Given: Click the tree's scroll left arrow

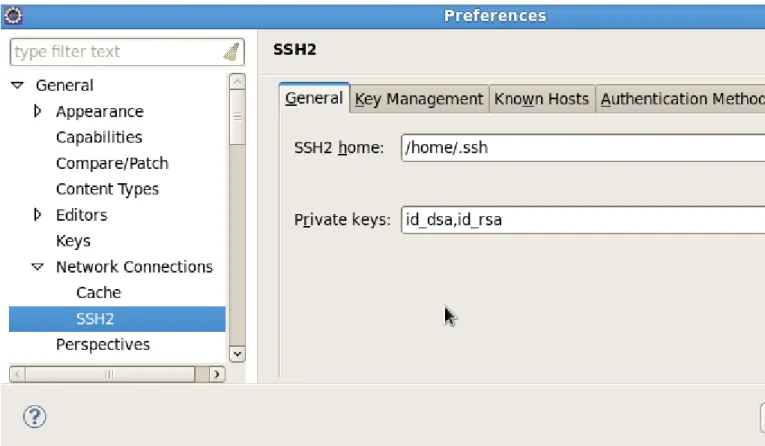Looking at the screenshot, I should tap(17, 374).
